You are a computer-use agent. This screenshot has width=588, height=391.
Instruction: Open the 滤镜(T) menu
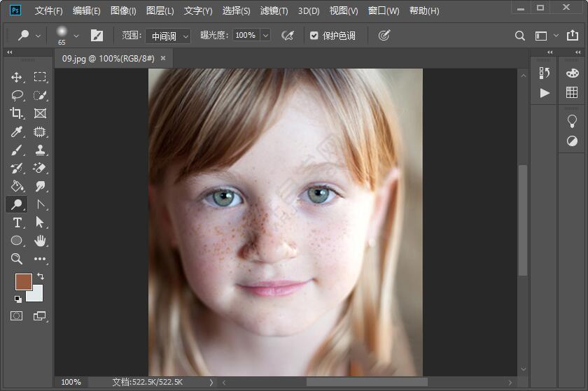pyautogui.click(x=274, y=10)
